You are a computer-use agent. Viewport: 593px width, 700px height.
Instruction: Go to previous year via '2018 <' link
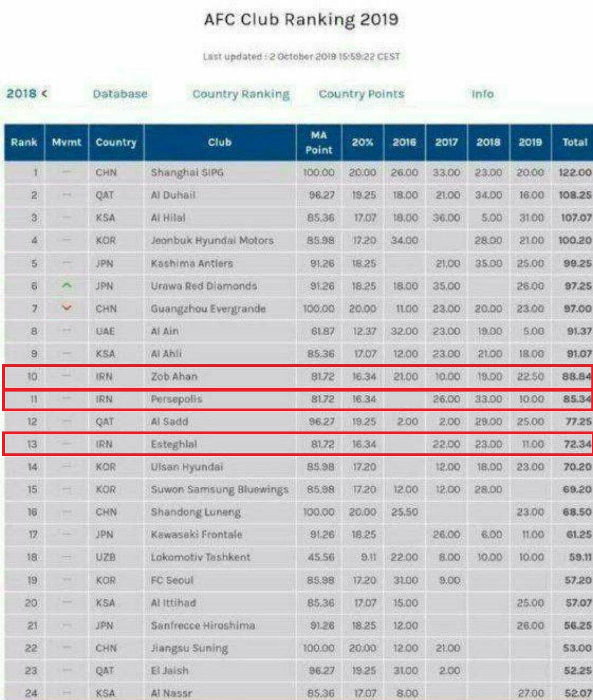click(27, 94)
